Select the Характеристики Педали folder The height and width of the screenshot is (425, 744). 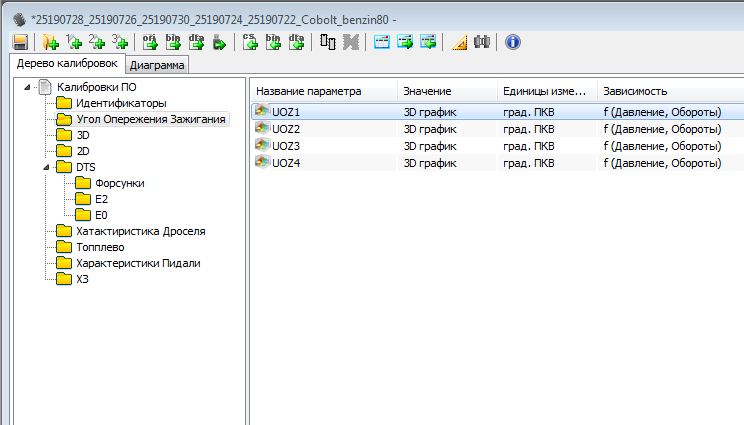coord(138,263)
